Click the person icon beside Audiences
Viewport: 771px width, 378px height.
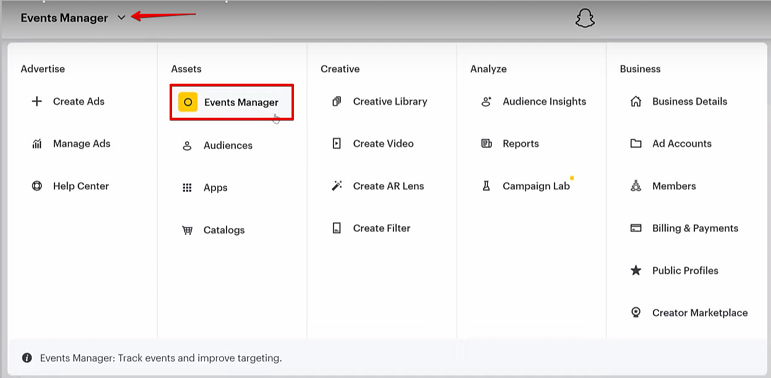coord(187,145)
